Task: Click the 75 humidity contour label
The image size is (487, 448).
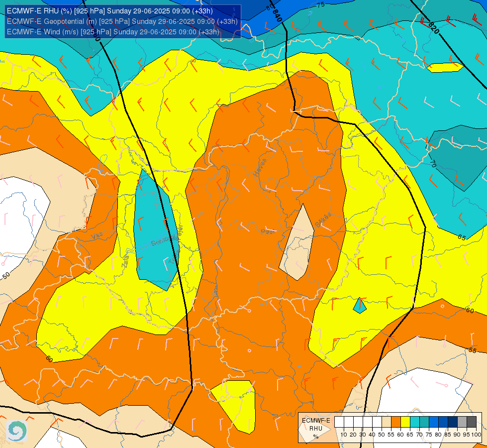Action: 321,4
